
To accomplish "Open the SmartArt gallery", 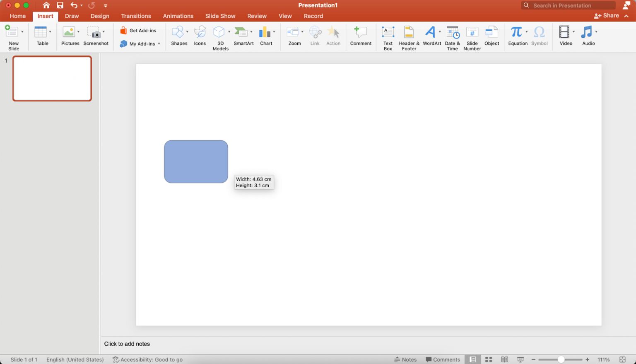I will click(243, 36).
